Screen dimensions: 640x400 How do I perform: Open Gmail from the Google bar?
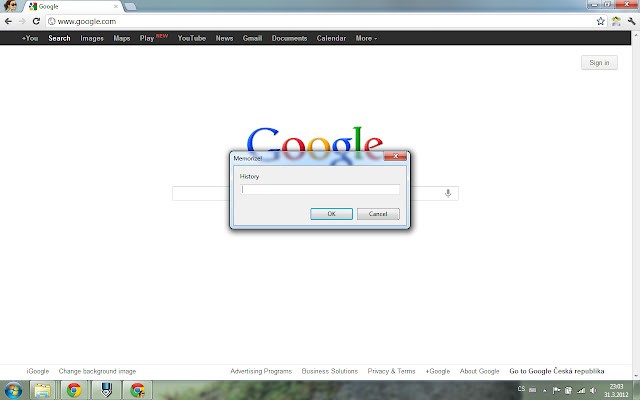click(252, 38)
